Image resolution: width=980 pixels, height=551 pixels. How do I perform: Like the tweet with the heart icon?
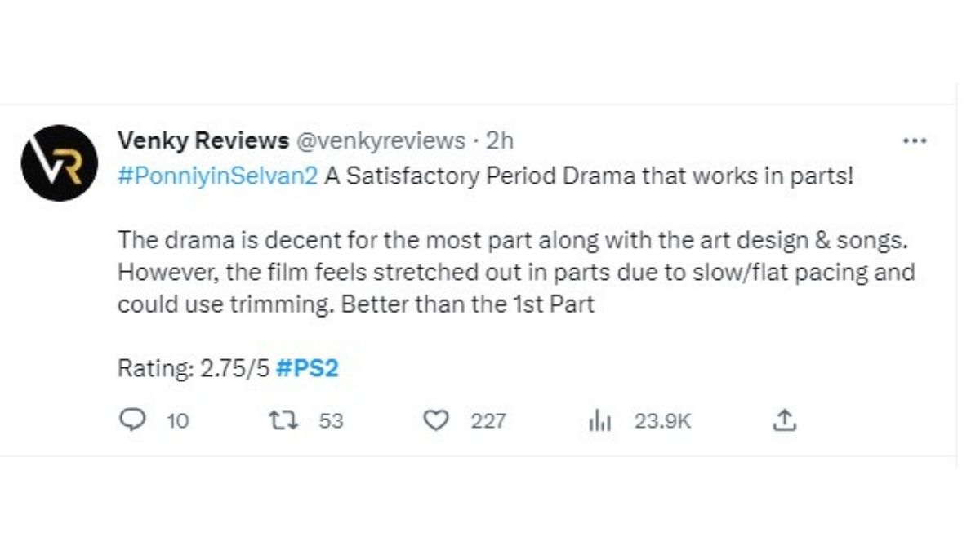click(x=438, y=420)
